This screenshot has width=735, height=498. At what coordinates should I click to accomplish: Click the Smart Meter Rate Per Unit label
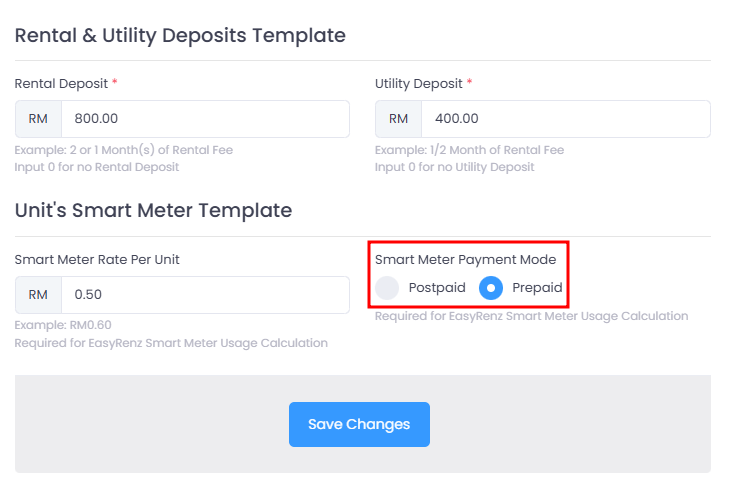[x=97, y=260]
